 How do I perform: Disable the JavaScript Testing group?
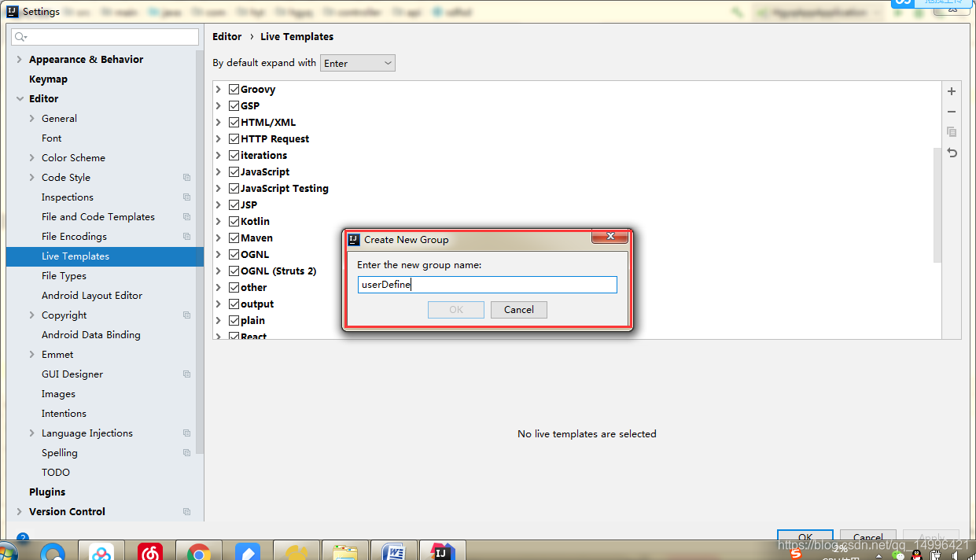coord(234,189)
